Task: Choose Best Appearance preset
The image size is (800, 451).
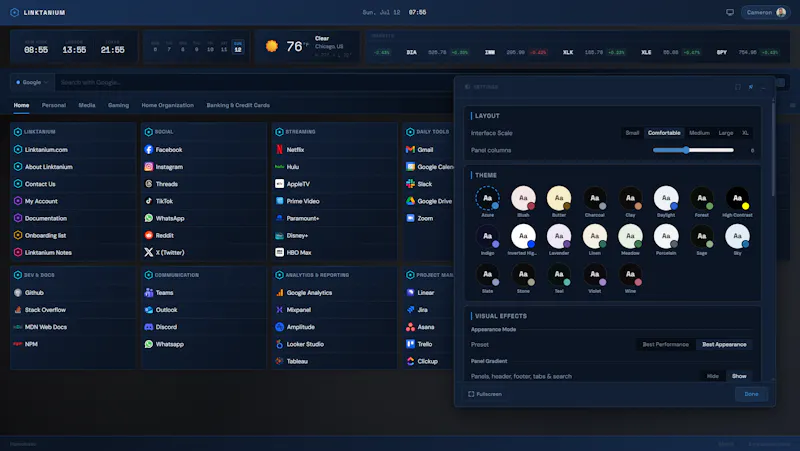Action: 724,344
